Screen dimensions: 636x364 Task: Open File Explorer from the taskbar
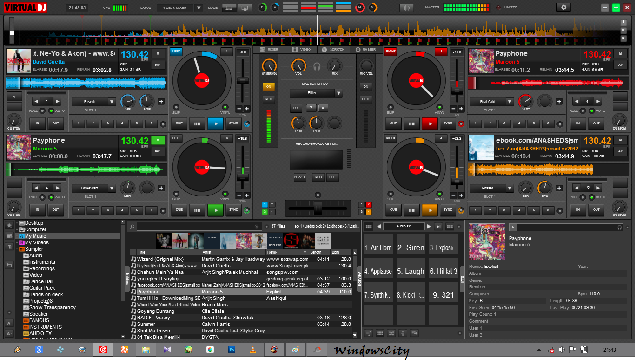(146, 350)
